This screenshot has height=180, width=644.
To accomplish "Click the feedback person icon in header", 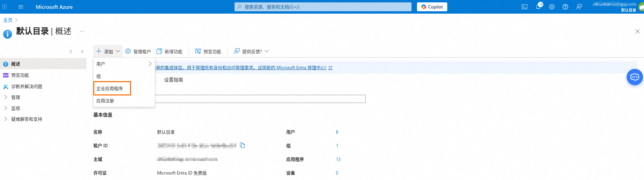I will coord(579,7).
